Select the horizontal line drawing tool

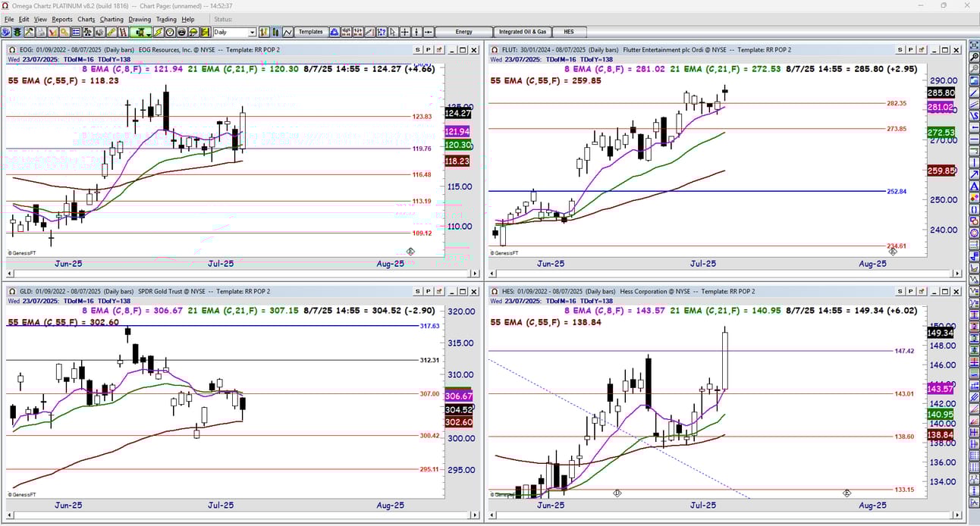tap(974, 139)
